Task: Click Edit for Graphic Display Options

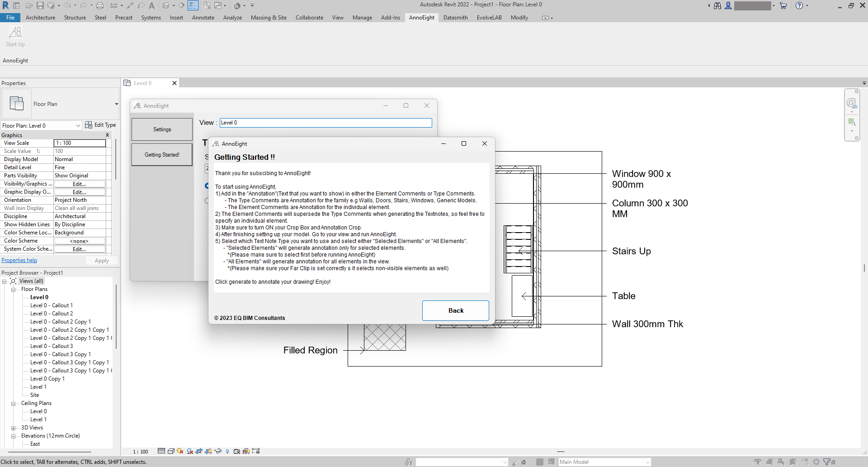Action: (x=80, y=192)
